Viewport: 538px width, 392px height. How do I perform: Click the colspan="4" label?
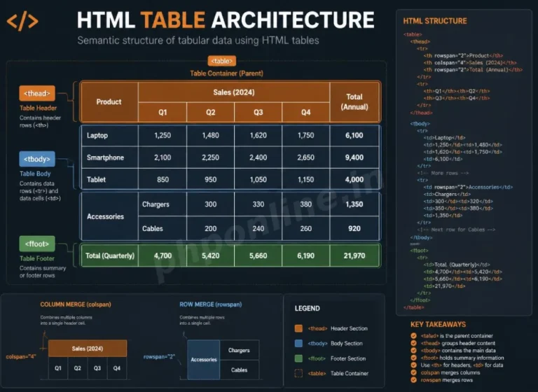[x=21, y=357]
